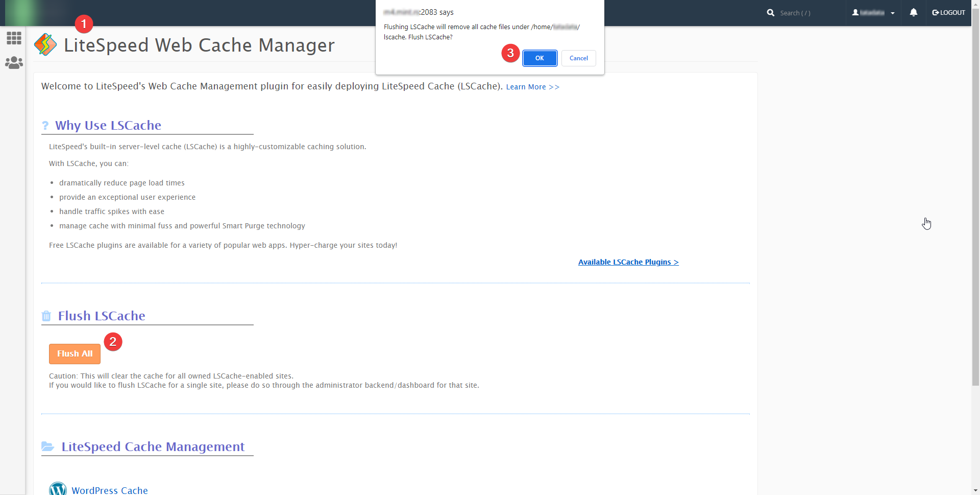Click 'provide an exceptional user experience' bullet
Screen dimensions: 980x495
coord(127,197)
